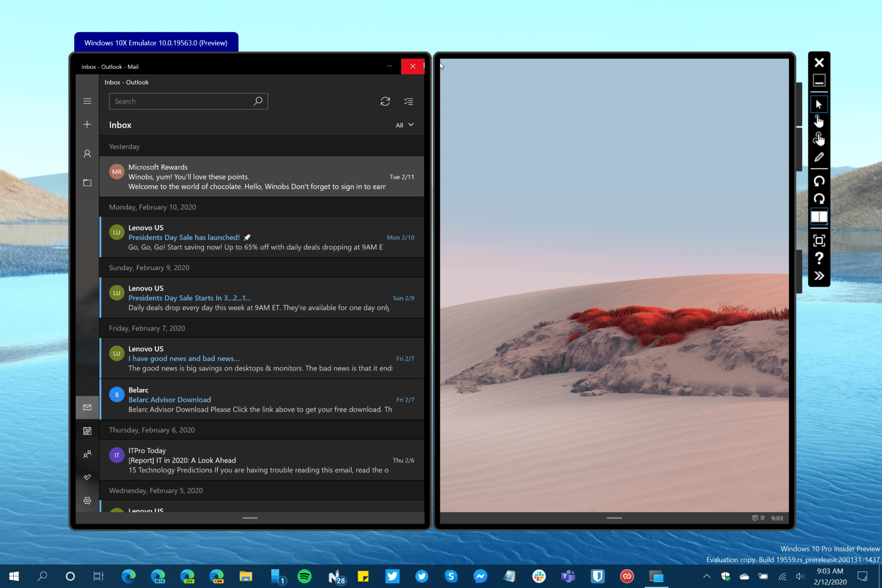Switch to folders view in Mail sidebar
The width and height of the screenshot is (882, 588).
pos(87,183)
